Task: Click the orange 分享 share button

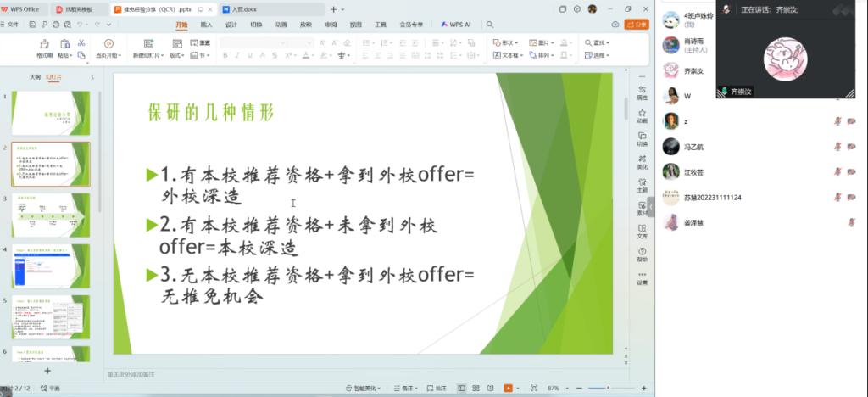Action: point(636,25)
